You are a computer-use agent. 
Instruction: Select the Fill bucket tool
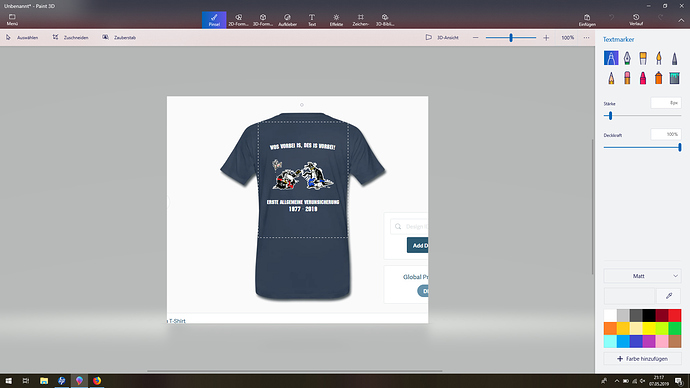point(674,78)
